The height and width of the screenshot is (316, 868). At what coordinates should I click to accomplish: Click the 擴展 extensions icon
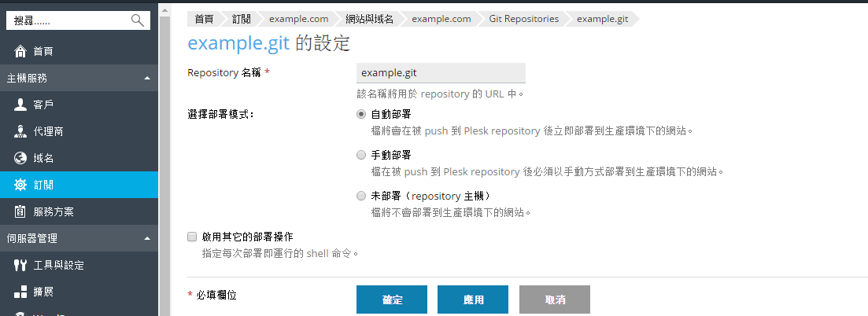pyautogui.click(x=20, y=292)
